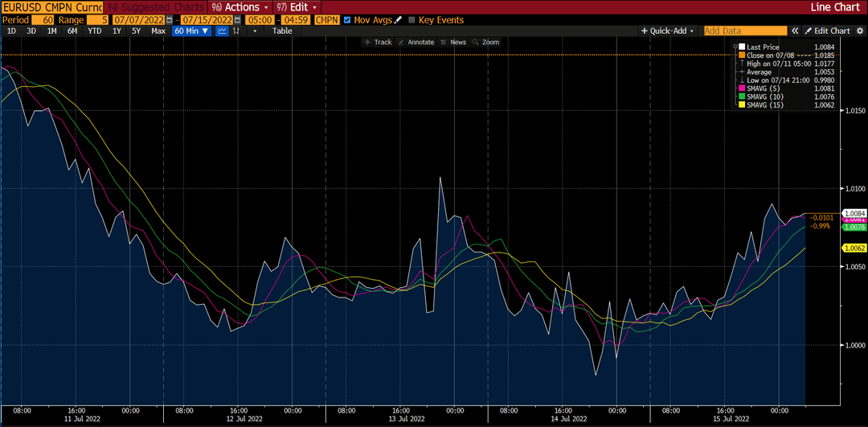The height and width of the screenshot is (427, 868).
Task: Switch to bar chart view icon
Action: [x=236, y=31]
